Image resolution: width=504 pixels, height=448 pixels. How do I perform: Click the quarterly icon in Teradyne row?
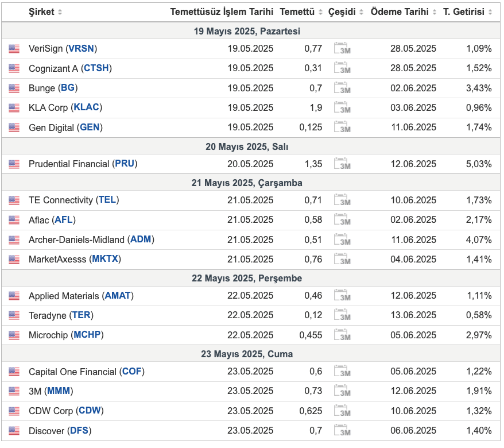[342, 315]
